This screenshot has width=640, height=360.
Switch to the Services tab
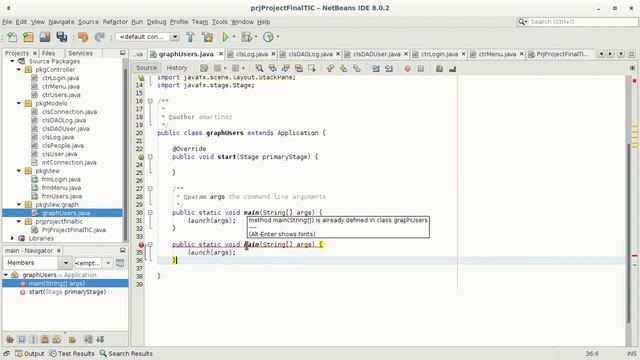point(80,53)
